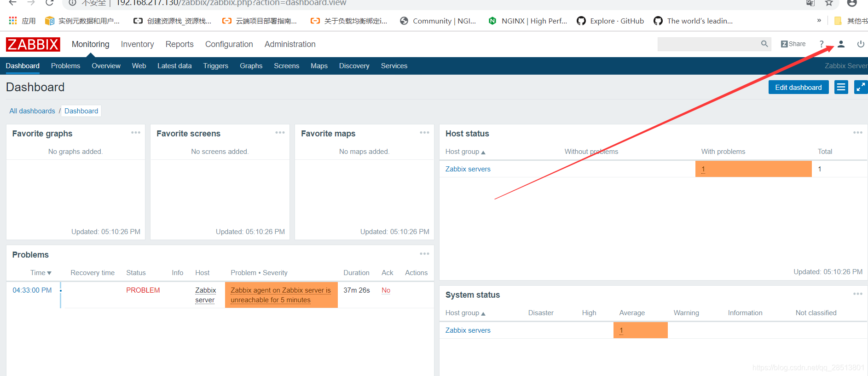Image resolution: width=868 pixels, height=376 pixels.
Task: Switch to the Problems submenu
Action: (65, 66)
